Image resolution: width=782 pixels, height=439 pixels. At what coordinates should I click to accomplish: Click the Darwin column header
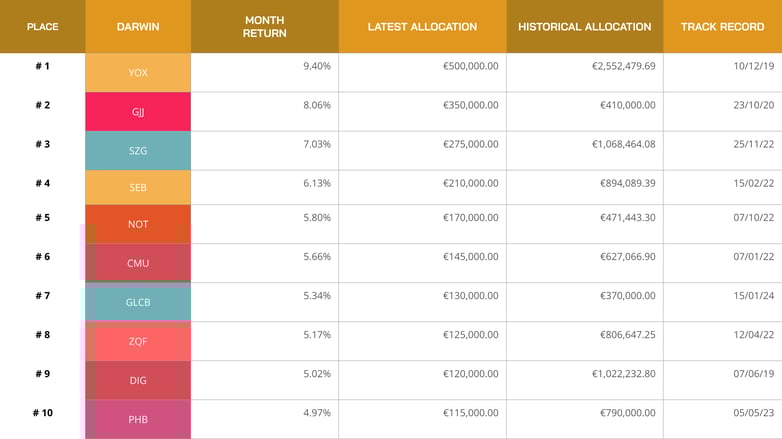(138, 27)
